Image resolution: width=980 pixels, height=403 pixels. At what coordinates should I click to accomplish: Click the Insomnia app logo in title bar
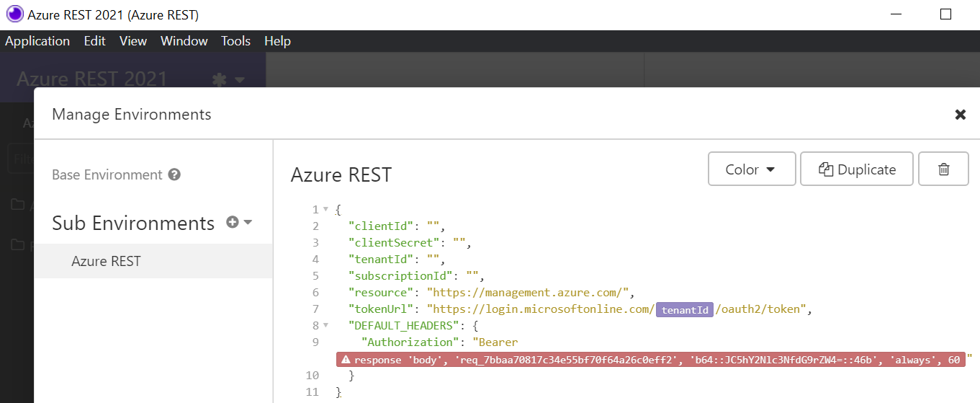tap(14, 14)
